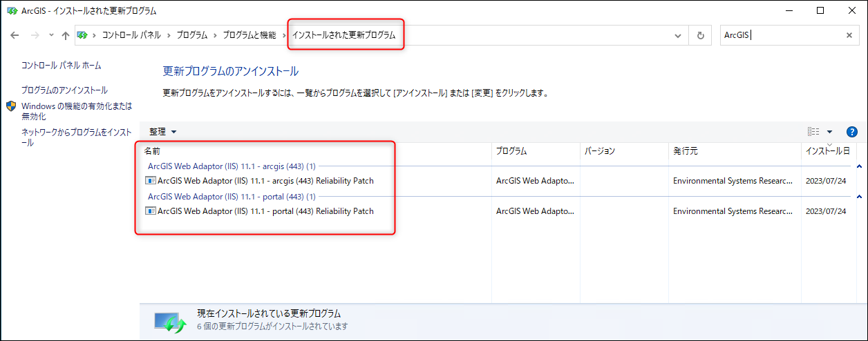The image size is (868, 341).
Task: Click the search box containing ArcGIS
Action: click(x=780, y=35)
